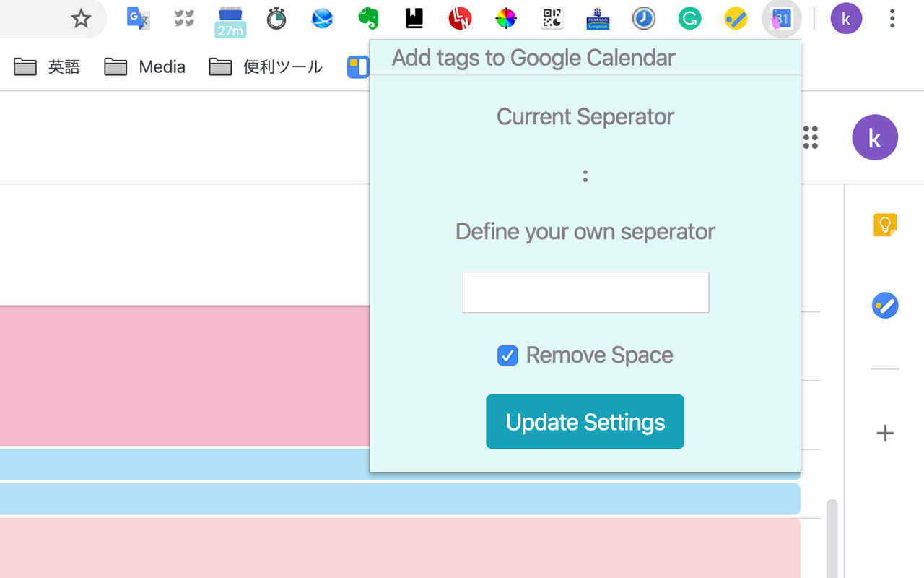Open the blue clock extension icon

pos(644,19)
